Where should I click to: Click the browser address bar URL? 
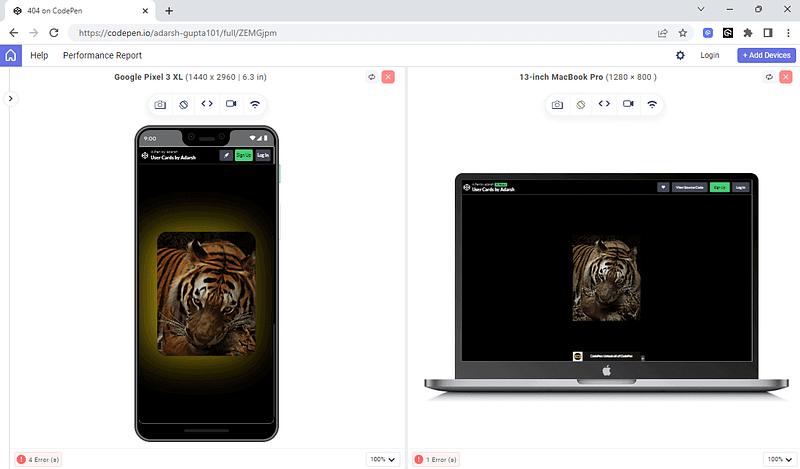(x=178, y=33)
